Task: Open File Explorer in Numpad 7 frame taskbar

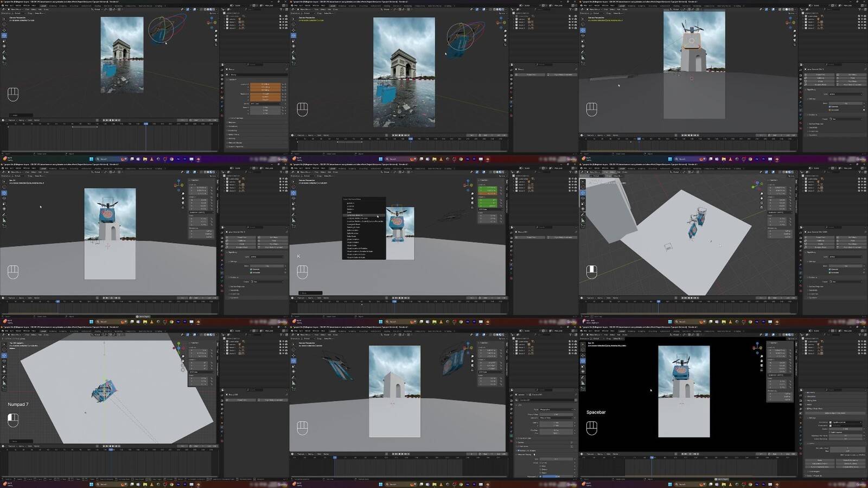Action: (145, 484)
